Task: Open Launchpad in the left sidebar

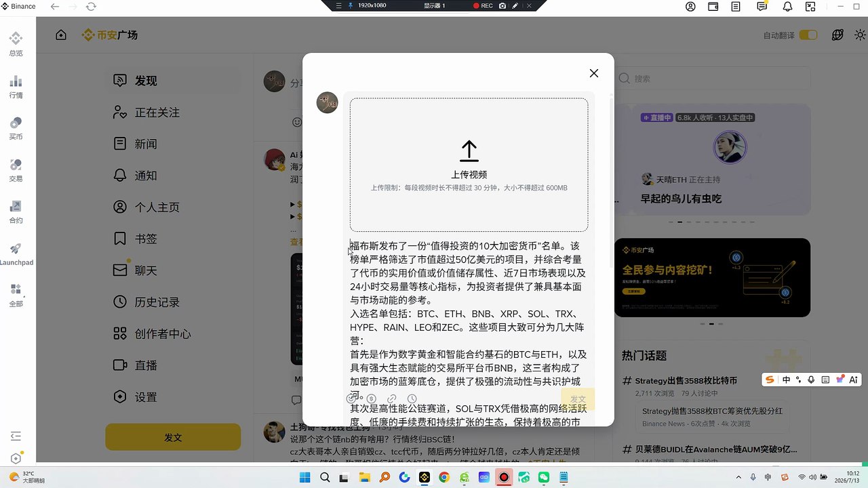Action: pos(16,254)
